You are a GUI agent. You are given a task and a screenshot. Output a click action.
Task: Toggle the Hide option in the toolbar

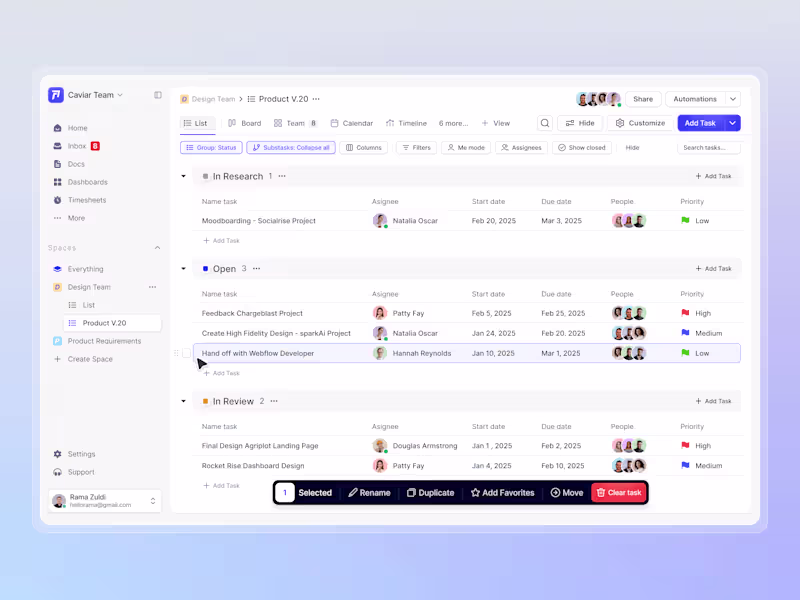coord(580,122)
